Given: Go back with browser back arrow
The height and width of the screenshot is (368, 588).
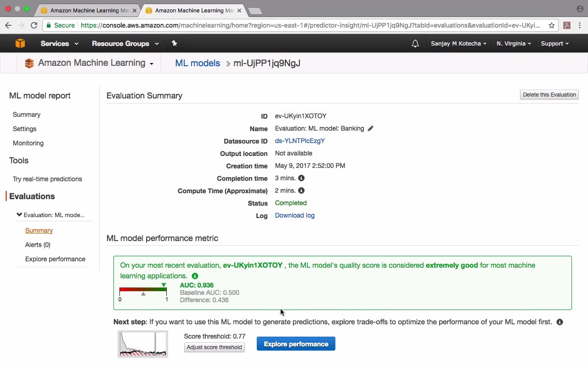Looking at the screenshot, I should point(8,25).
